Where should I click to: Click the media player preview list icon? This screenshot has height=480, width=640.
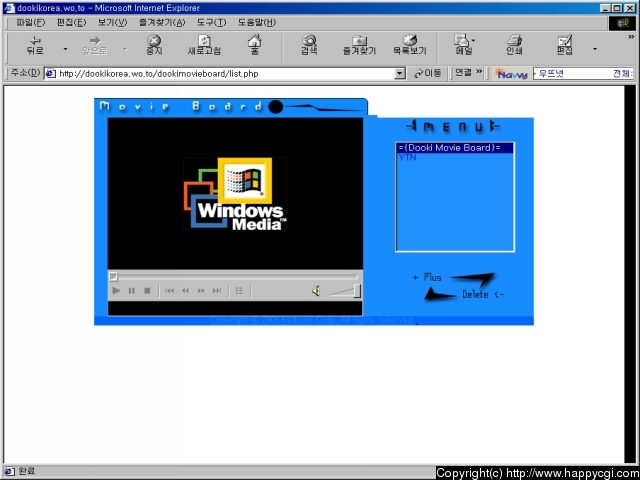point(239,291)
